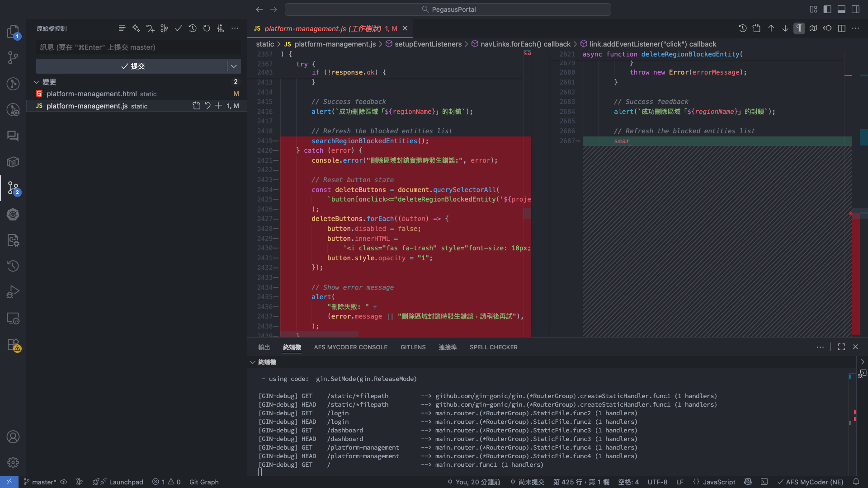The height and width of the screenshot is (488, 868).
Task: Toggle the primary side bar layout button
Action: click(827, 9)
